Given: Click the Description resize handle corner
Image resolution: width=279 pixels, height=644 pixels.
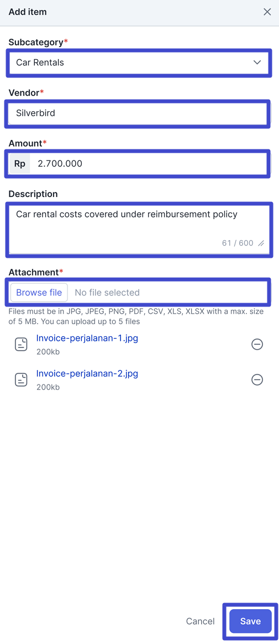Looking at the screenshot, I should [x=261, y=243].
